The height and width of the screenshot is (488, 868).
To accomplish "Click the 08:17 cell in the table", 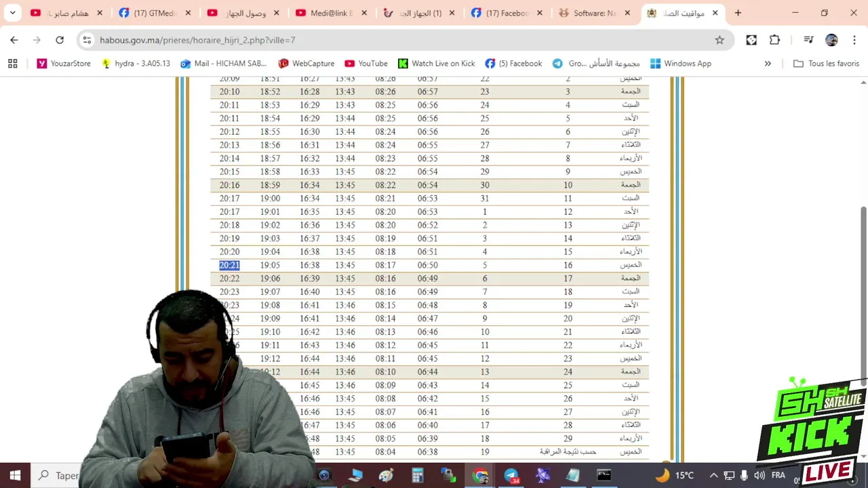I will pyautogui.click(x=385, y=265).
